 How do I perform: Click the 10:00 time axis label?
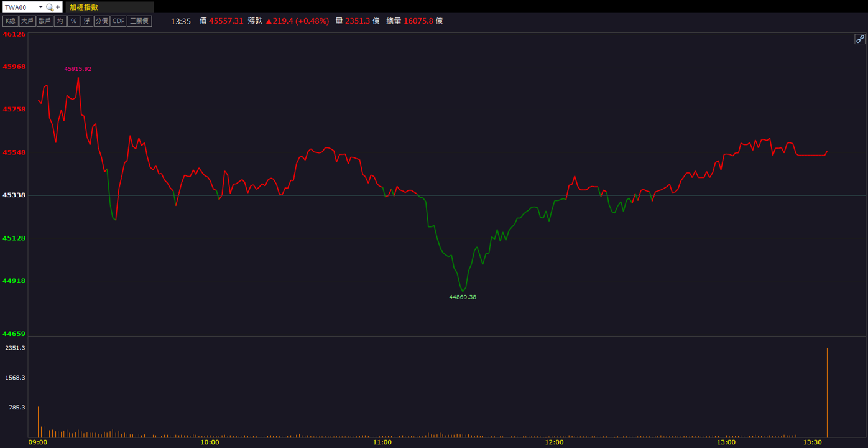tap(210, 442)
